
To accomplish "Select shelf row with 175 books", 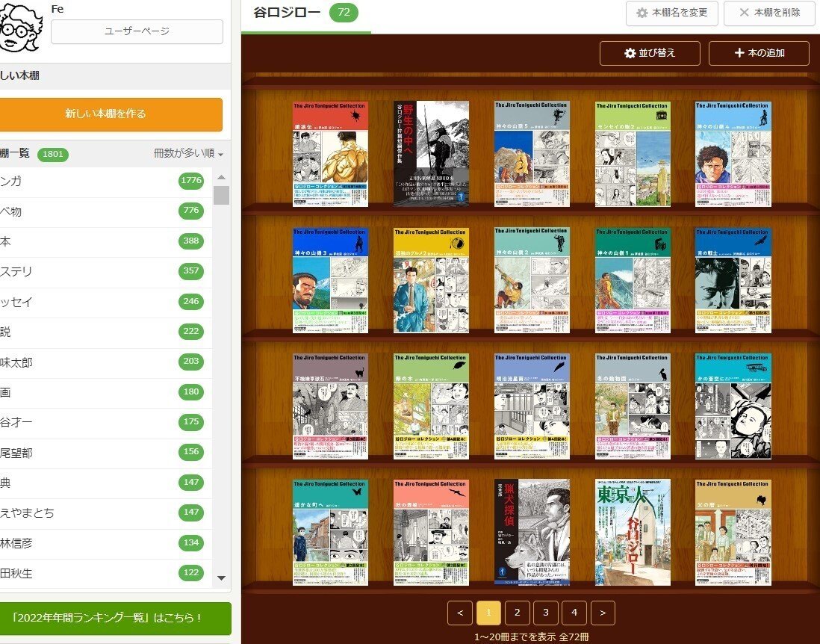I will (106, 423).
